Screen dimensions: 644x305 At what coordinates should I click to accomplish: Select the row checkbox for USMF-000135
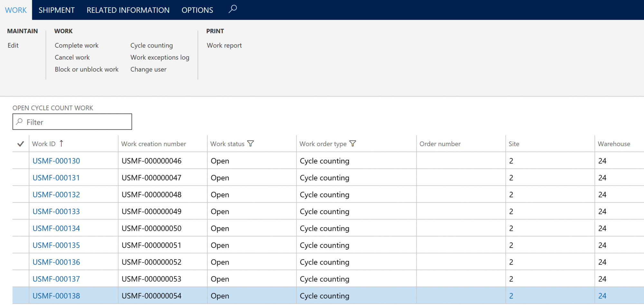coord(20,245)
